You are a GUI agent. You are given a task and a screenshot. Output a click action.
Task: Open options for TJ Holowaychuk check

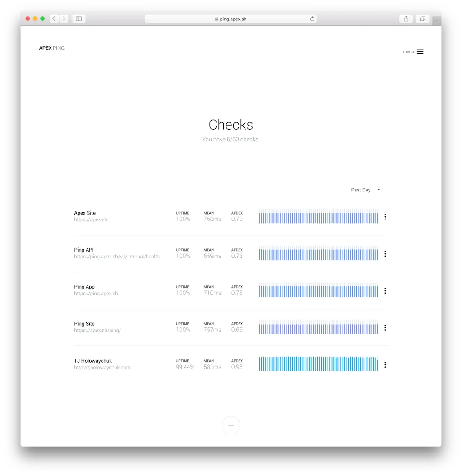point(385,365)
